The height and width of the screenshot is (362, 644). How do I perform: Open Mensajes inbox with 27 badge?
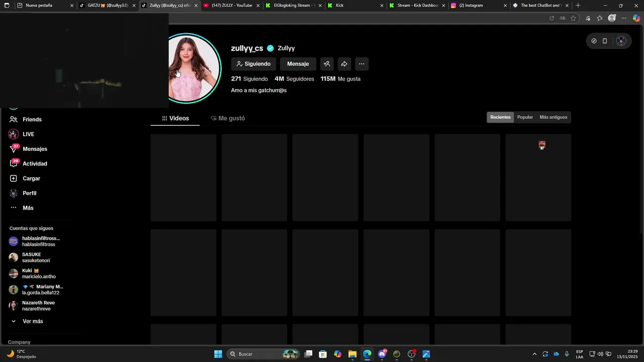(x=28, y=149)
